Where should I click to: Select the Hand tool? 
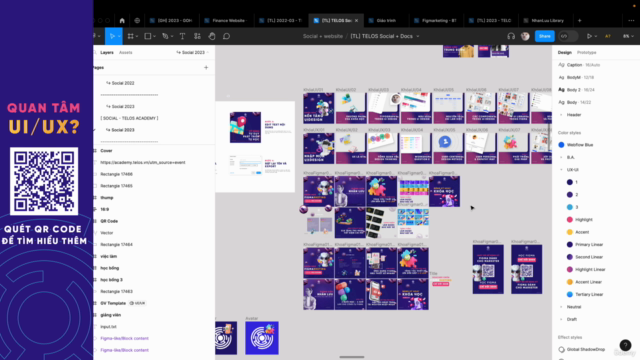click(212, 36)
